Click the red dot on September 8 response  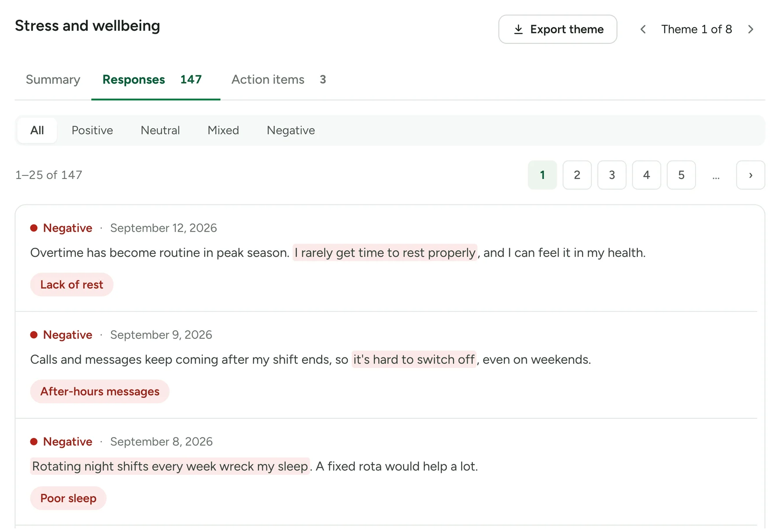click(x=34, y=441)
